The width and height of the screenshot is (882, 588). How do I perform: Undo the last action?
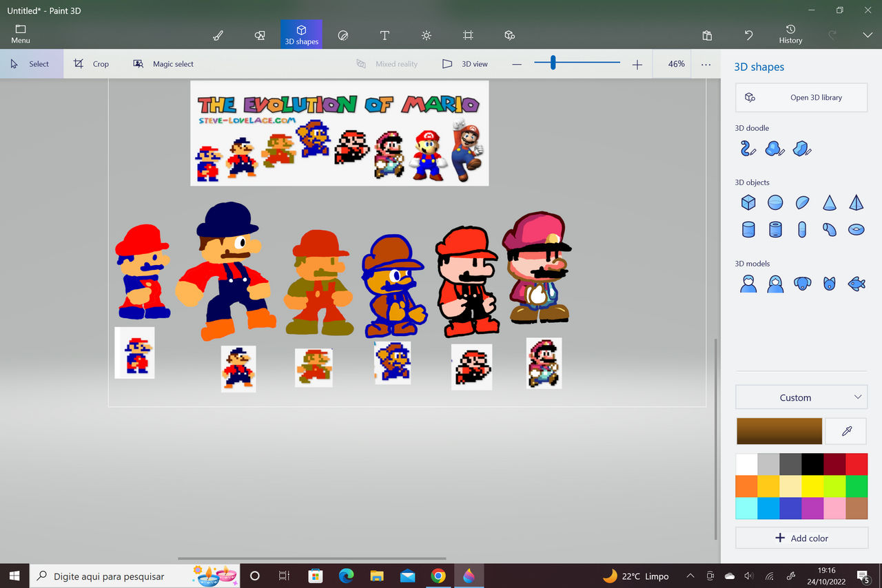(x=749, y=35)
